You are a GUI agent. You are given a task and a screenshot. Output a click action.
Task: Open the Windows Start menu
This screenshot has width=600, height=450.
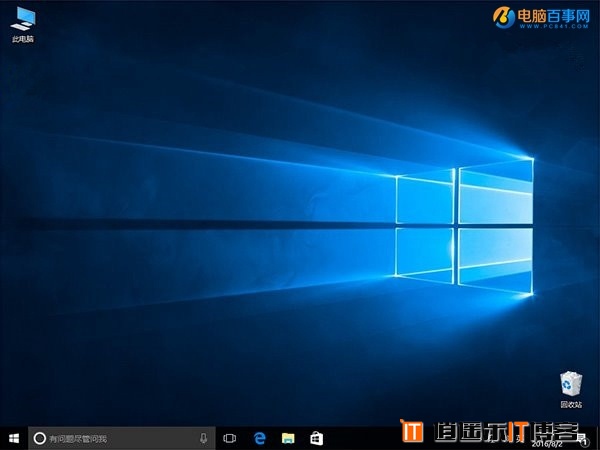click(14, 438)
